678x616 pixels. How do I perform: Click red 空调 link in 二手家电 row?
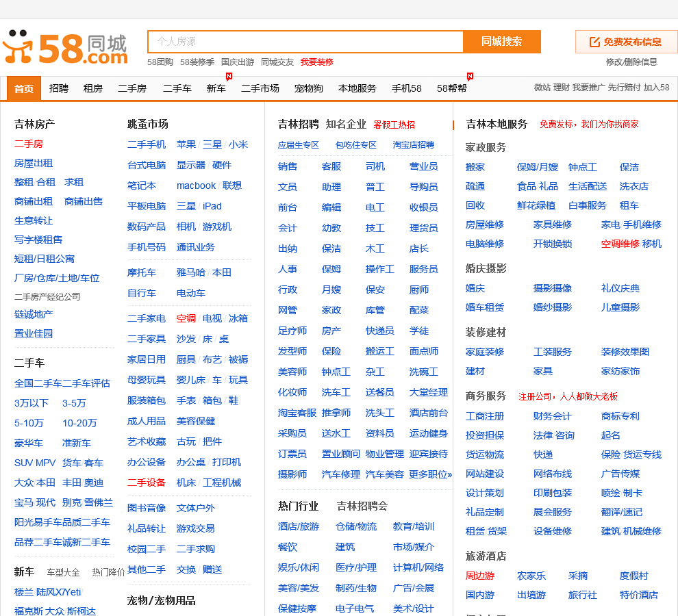(x=186, y=318)
